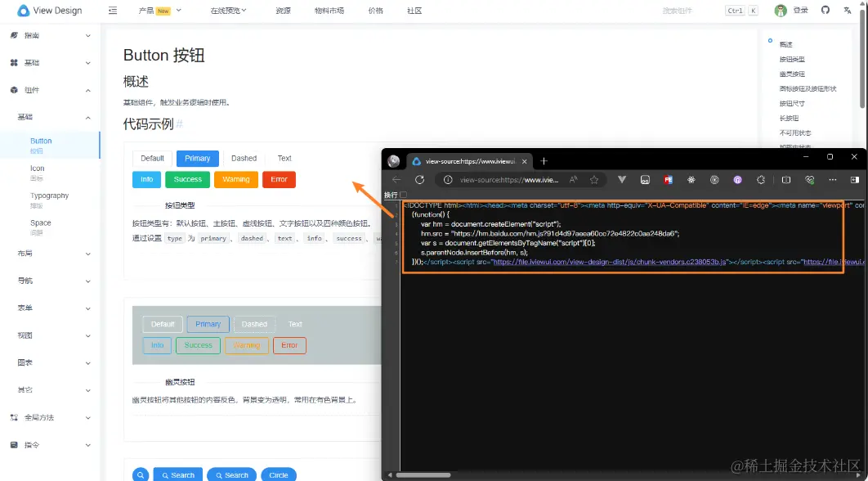This screenshot has height=481, width=868.
Task: Open the 产品 dropdown in top nav
Action: [x=160, y=11]
